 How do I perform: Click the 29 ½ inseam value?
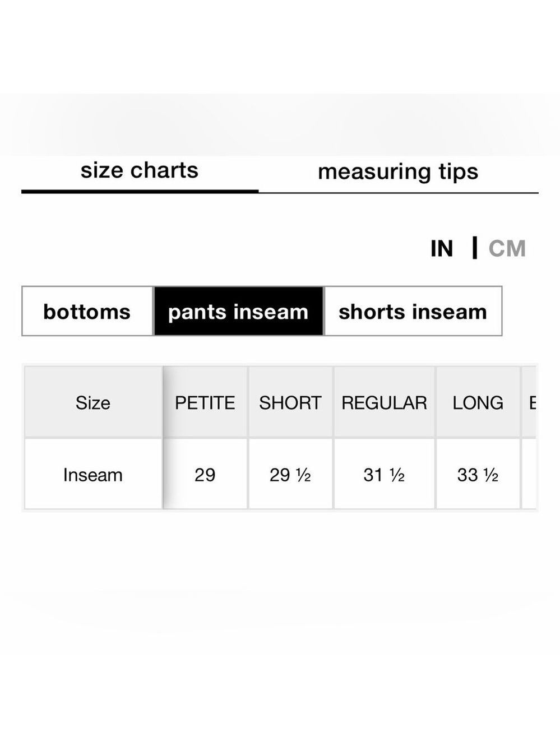tap(290, 475)
